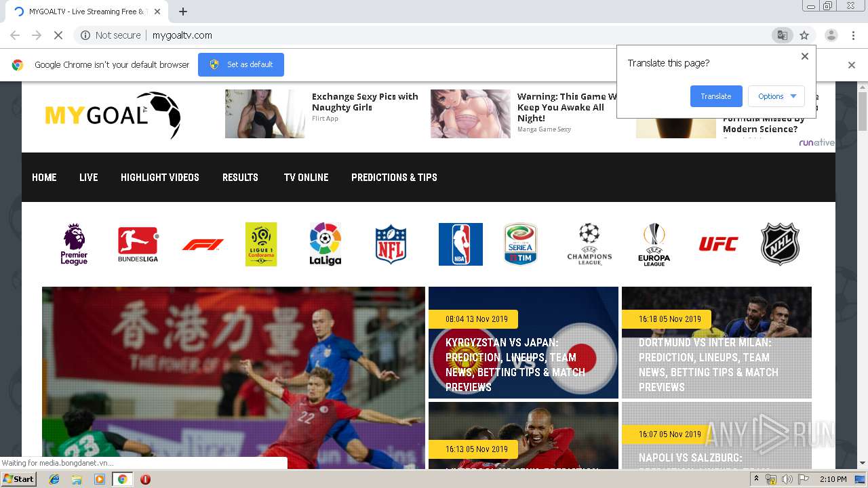The image size is (868, 488).
Task: Click the translate icon in address bar
Action: coord(782,35)
